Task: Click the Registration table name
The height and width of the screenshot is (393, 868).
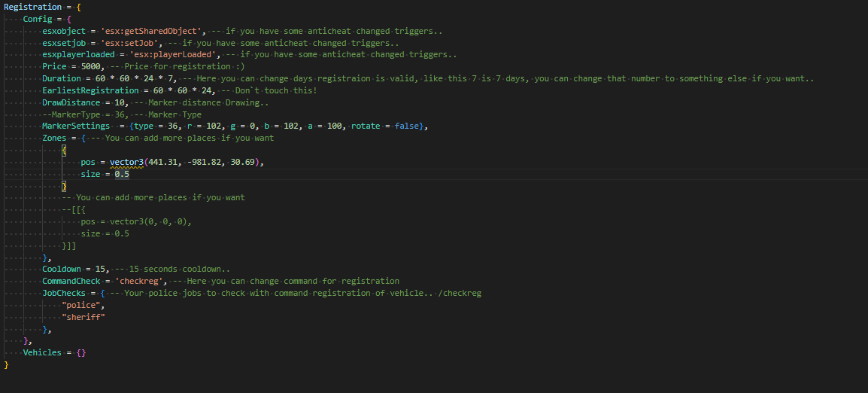Action: click(33, 7)
